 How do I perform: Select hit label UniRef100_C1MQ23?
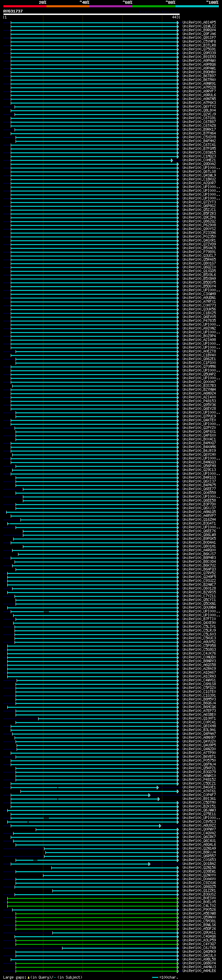199,156
